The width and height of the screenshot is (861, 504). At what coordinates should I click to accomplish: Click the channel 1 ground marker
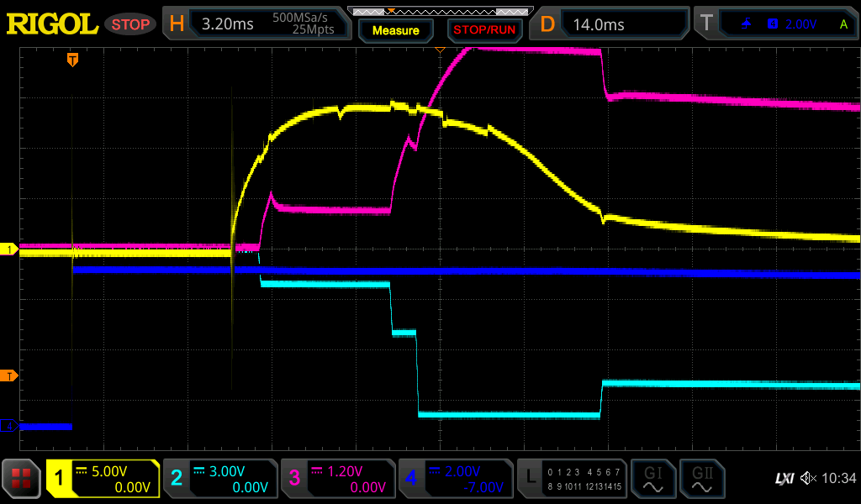[x=9, y=249]
